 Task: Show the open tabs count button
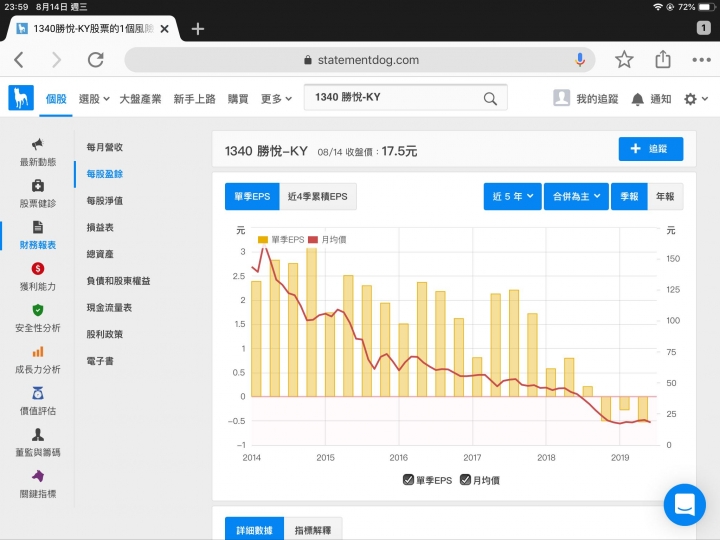tap(703, 28)
